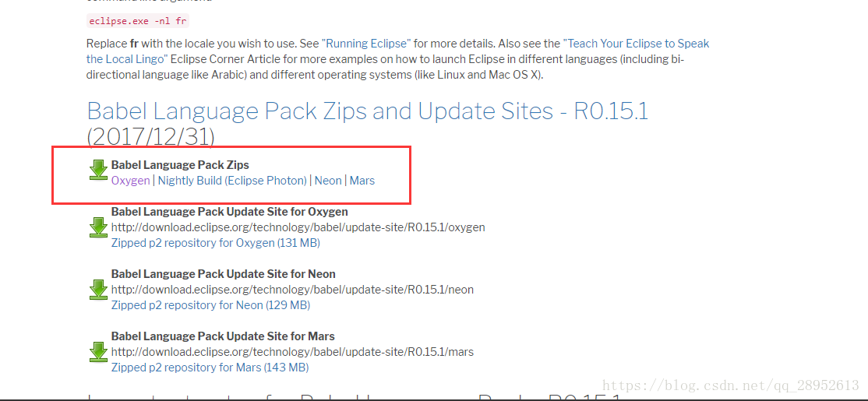
Task: Click the green download icon beside Babel Language Pack Zips
Action: [98, 170]
